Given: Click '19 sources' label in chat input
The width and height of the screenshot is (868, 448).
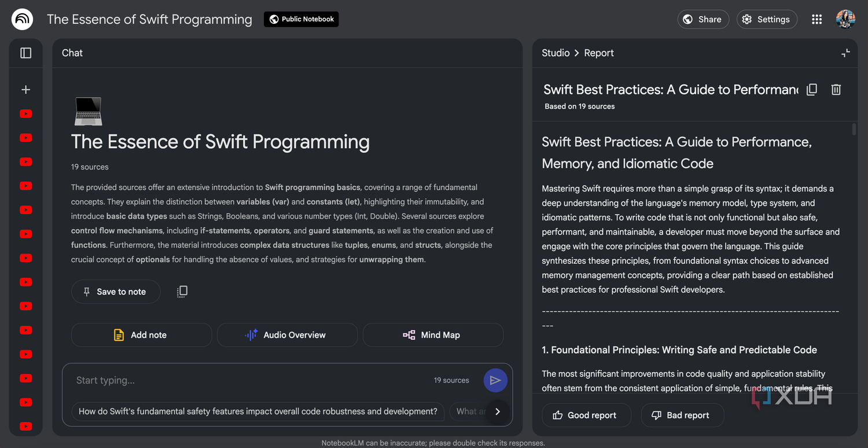Looking at the screenshot, I should 451,380.
